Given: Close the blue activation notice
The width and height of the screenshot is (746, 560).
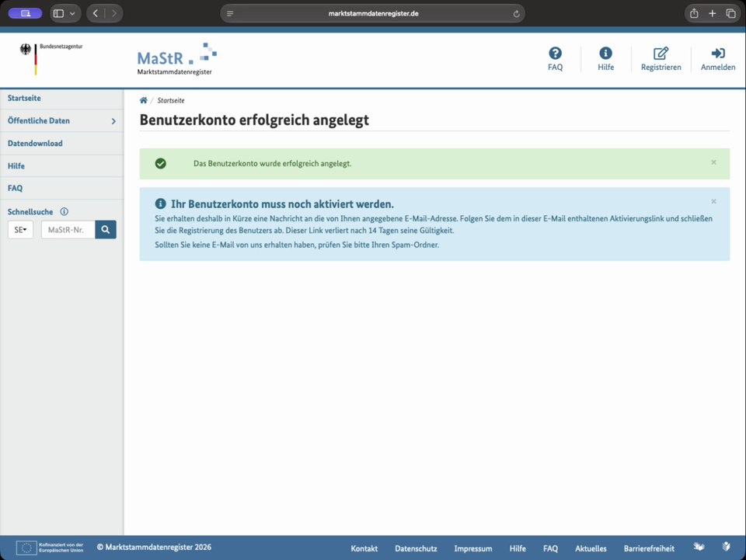Looking at the screenshot, I should pyautogui.click(x=713, y=202).
